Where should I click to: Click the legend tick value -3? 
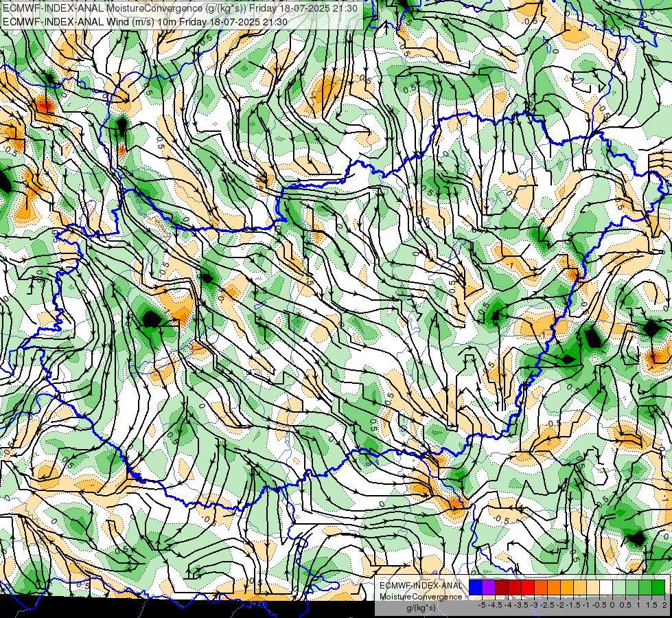coord(534,605)
